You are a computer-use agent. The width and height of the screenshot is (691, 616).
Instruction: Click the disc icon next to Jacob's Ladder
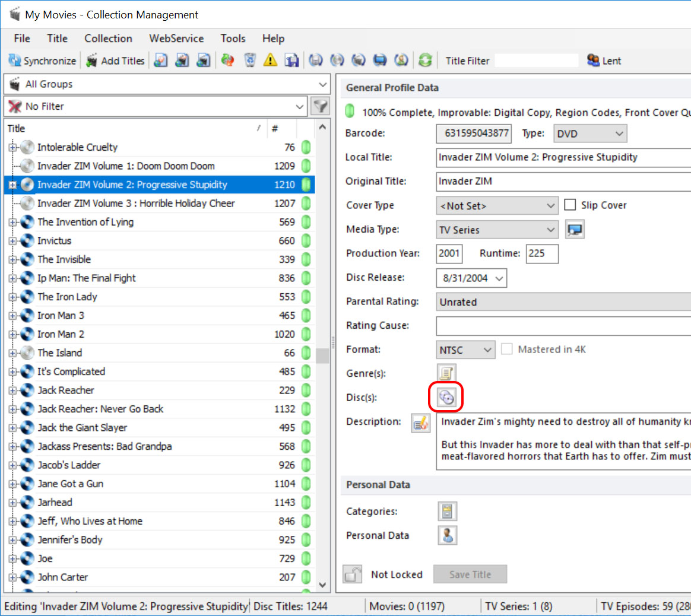coord(27,465)
